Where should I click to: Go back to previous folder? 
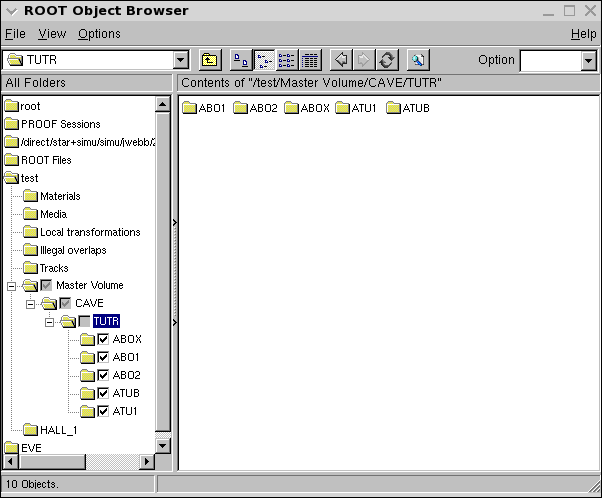[x=341, y=60]
